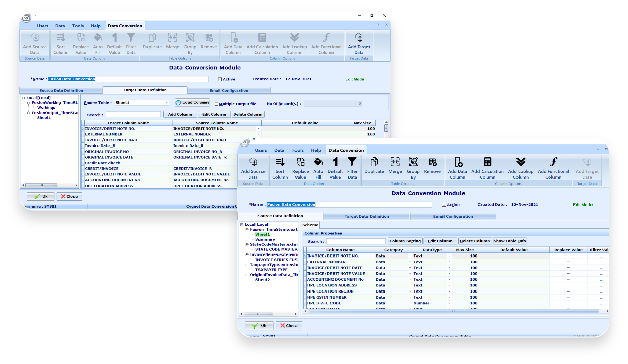Choose Auto Fill in the front window ribbon
Screen dimensions: 628x364
point(318,168)
